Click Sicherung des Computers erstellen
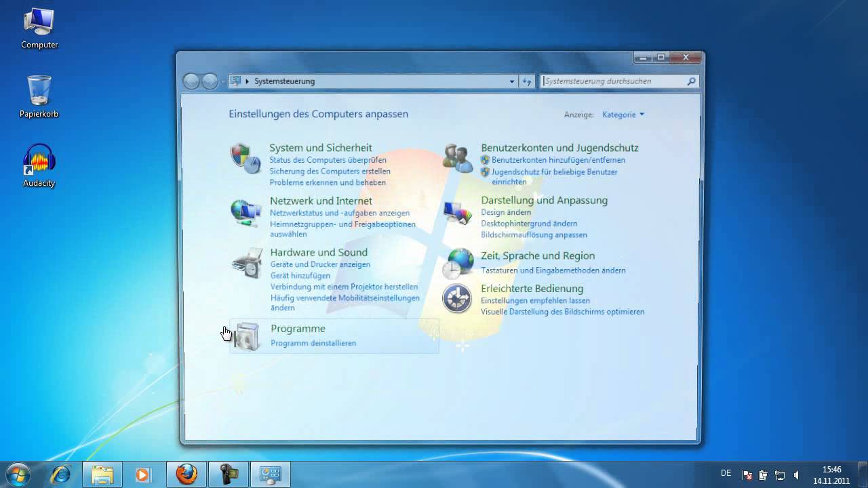The height and width of the screenshot is (488, 868). [330, 171]
